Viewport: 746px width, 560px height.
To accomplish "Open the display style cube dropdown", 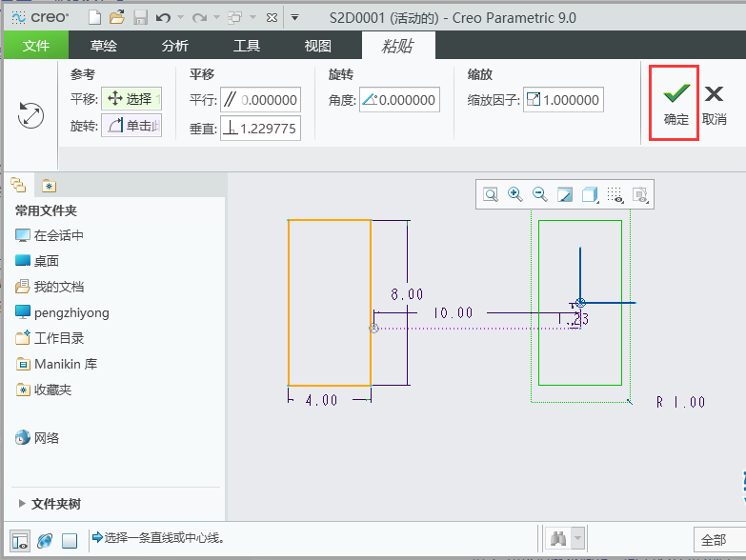I will (x=590, y=194).
